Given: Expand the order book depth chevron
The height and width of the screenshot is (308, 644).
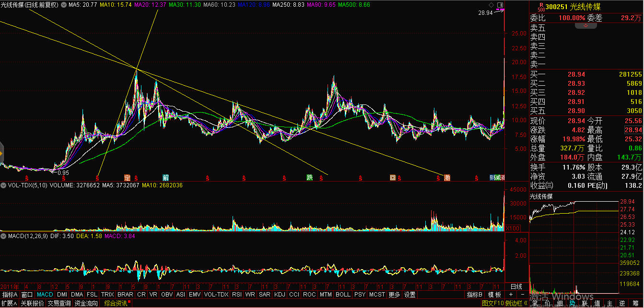Looking at the screenshot, I should click(585, 26).
